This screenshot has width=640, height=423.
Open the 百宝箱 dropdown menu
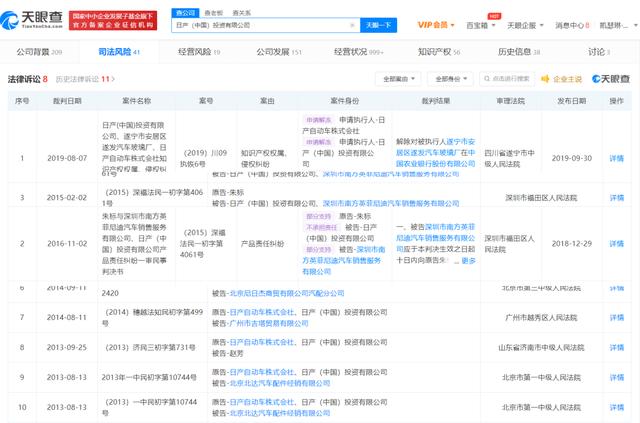(481, 25)
